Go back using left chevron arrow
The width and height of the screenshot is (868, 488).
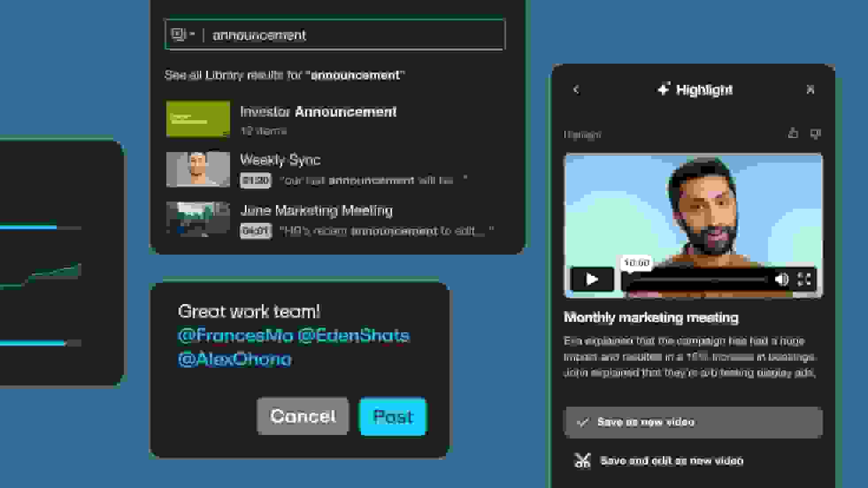tap(576, 90)
